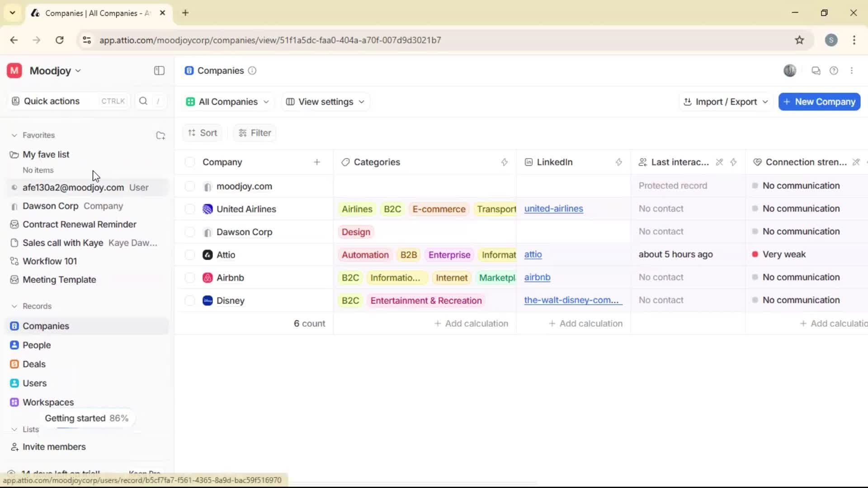
Task: Tick the select-all checkbox in the header
Action: tap(189, 162)
